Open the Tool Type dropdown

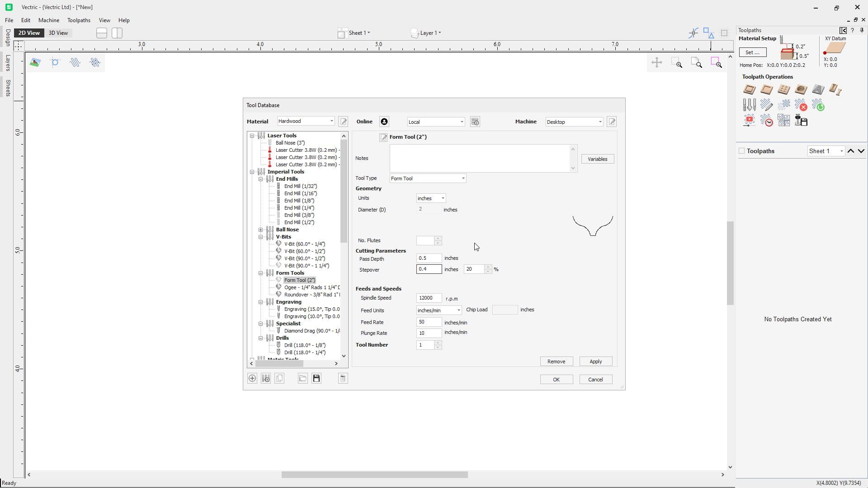click(x=462, y=178)
